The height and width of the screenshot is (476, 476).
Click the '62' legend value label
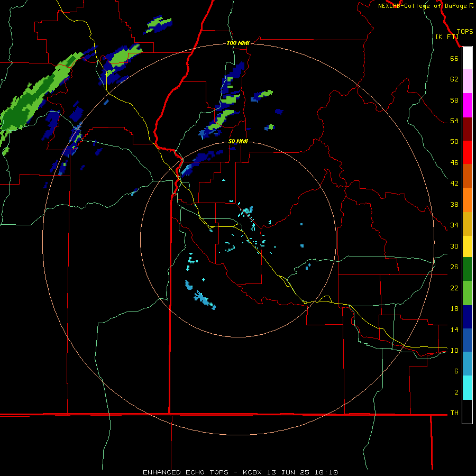click(x=454, y=79)
